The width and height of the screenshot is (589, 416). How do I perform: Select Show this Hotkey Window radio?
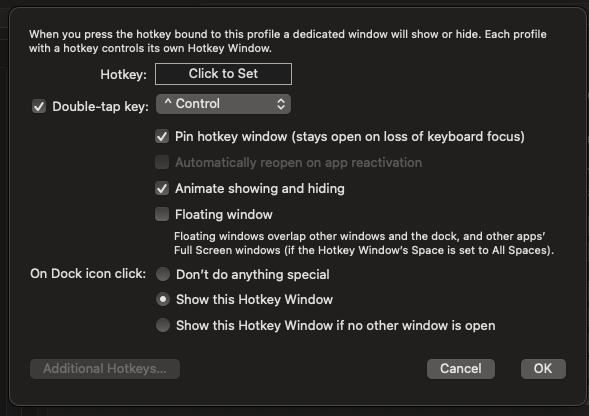click(x=163, y=300)
